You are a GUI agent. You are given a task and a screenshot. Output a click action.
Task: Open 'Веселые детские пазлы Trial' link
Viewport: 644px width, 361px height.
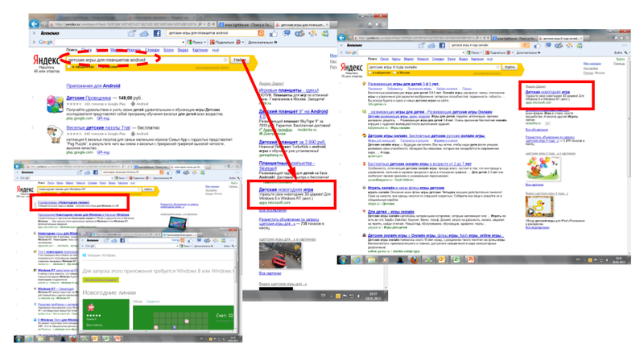point(98,128)
